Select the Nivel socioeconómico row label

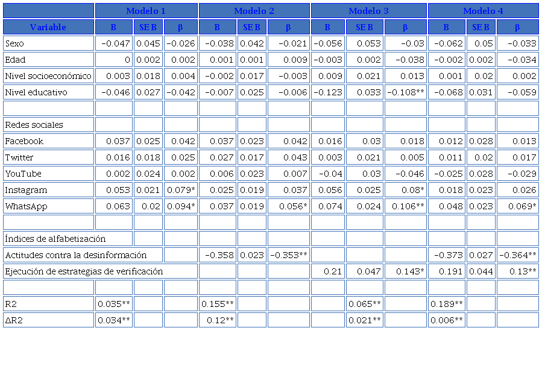(x=48, y=76)
